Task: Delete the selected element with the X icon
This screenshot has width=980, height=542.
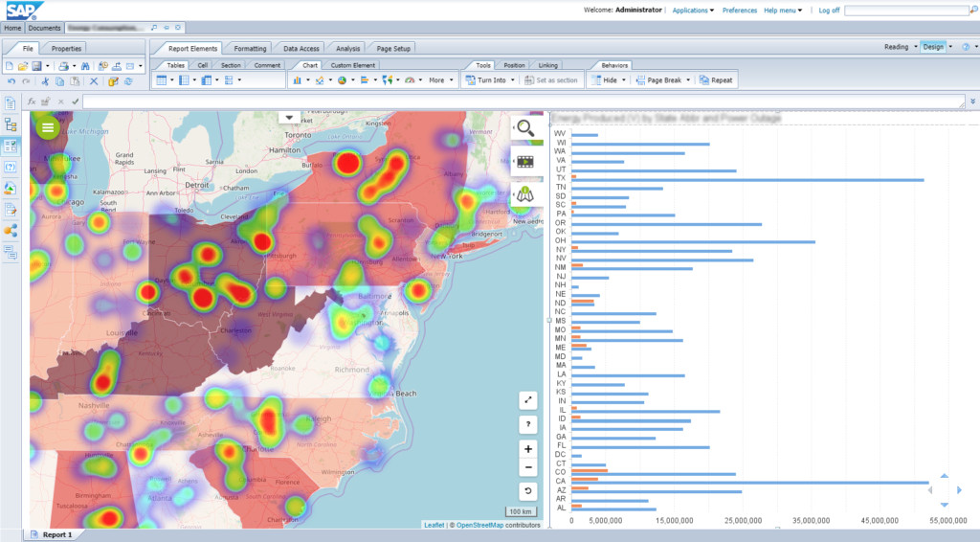Action: pos(94,81)
